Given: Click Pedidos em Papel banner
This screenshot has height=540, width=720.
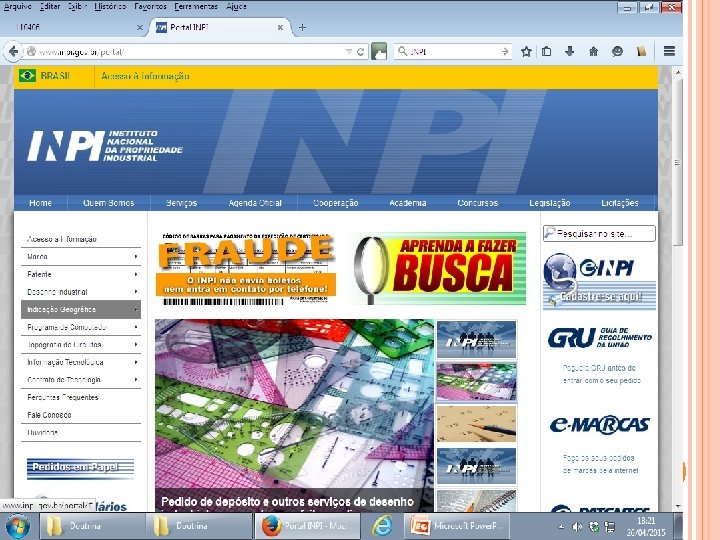Looking at the screenshot, I should point(80,468).
